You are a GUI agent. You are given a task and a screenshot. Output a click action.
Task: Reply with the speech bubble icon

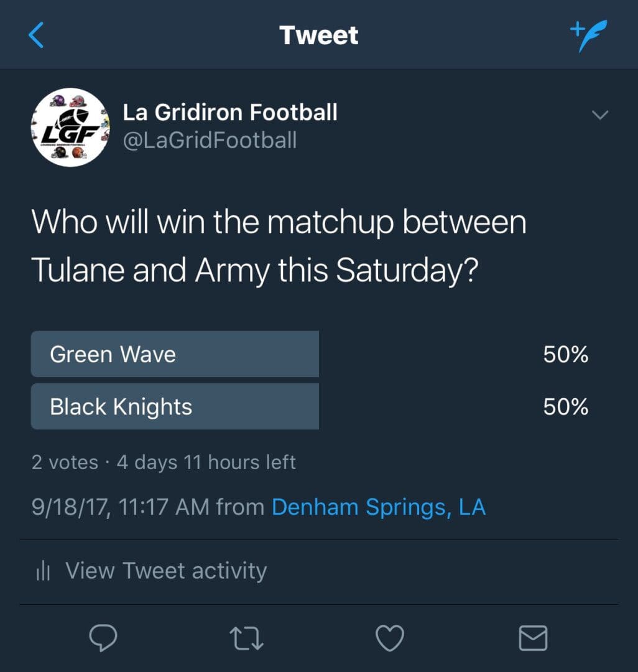103,638
